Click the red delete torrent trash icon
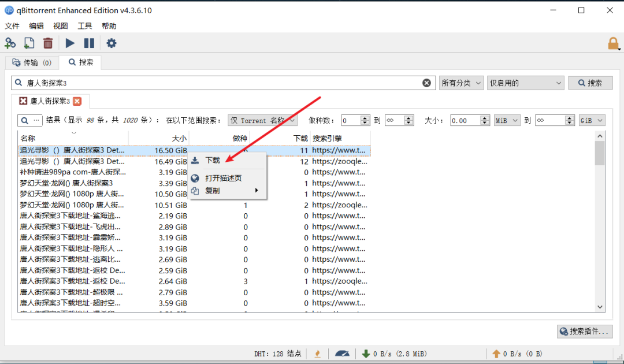 pos(48,43)
